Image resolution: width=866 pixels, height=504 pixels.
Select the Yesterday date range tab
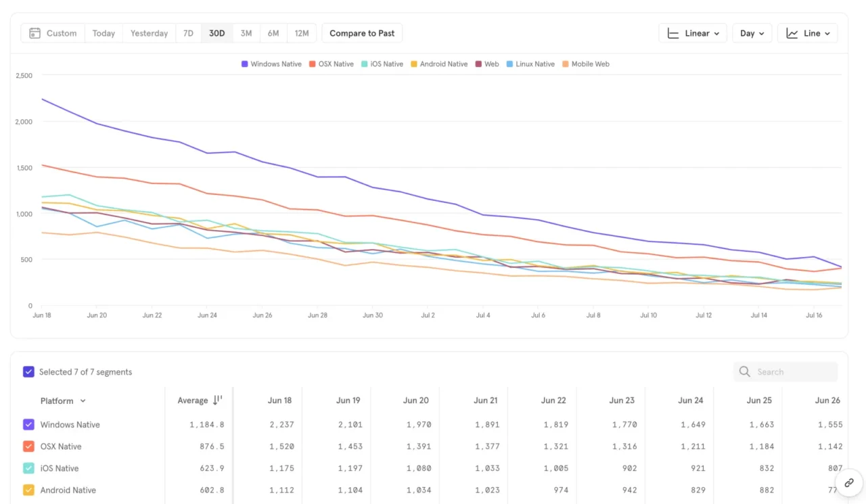click(x=149, y=33)
